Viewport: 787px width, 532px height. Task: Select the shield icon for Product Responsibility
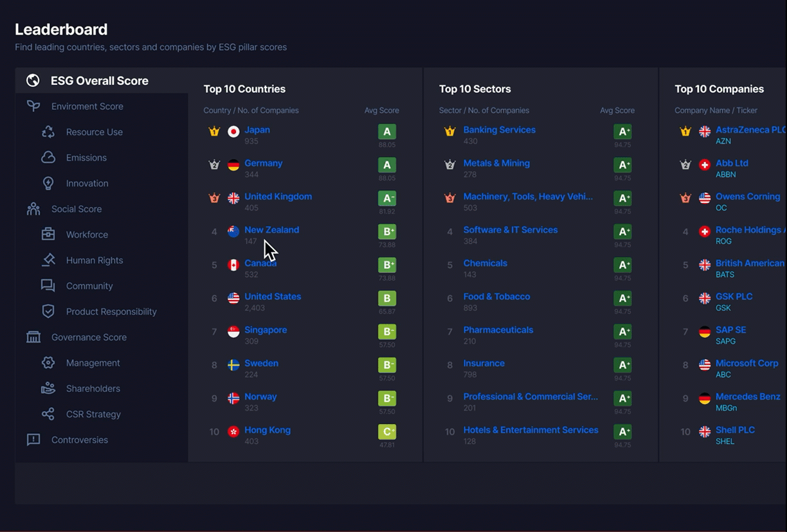48,312
